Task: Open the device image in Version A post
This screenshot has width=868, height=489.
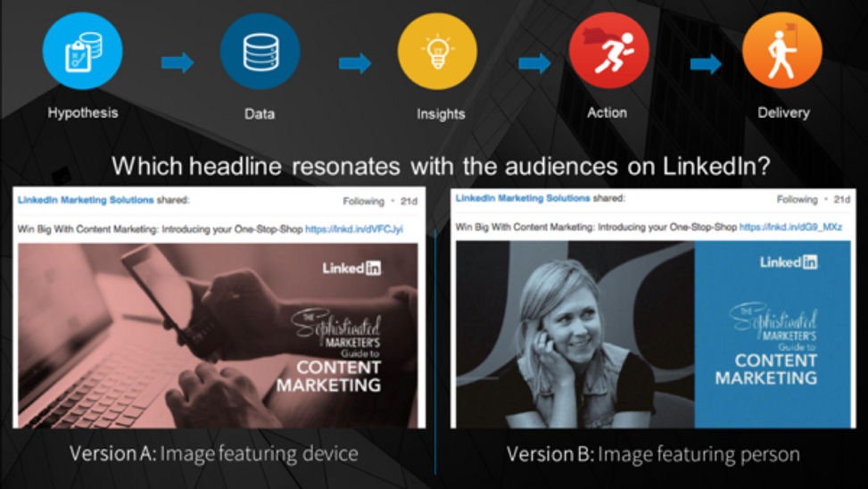Action: point(218,336)
